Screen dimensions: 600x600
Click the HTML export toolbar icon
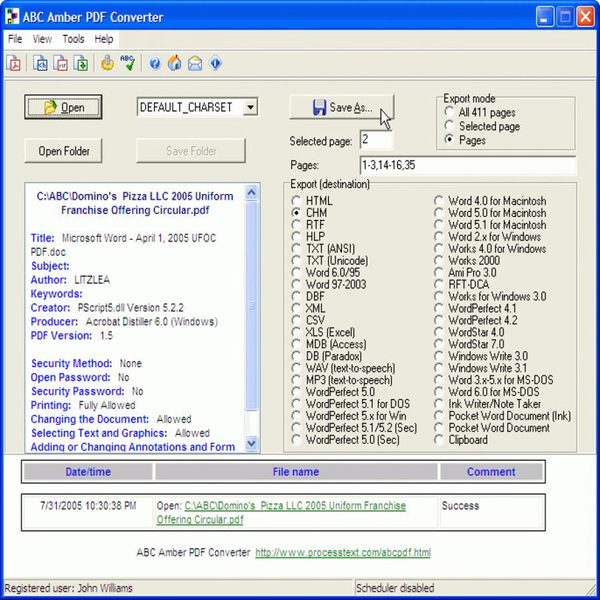point(41,63)
